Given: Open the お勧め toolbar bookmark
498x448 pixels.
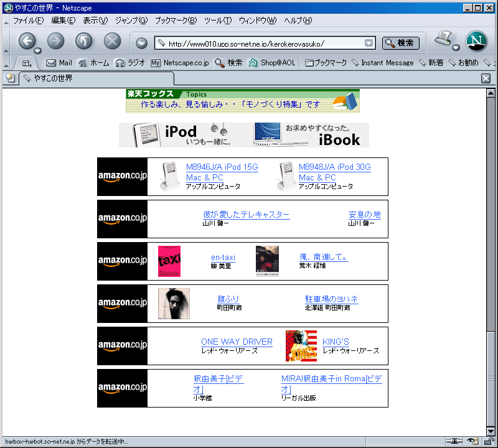Looking at the screenshot, I should click(463, 63).
